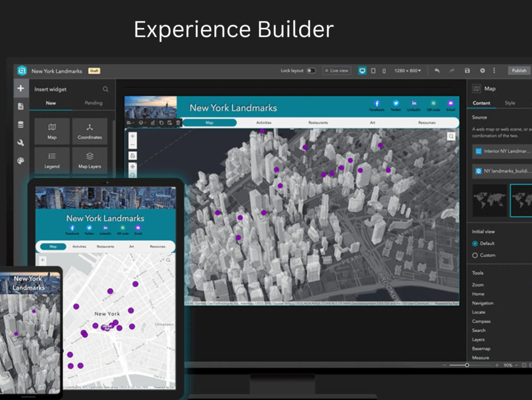This screenshot has width=532, height=400.
Task: Click the Layers tool option
Action: (x=478, y=340)
